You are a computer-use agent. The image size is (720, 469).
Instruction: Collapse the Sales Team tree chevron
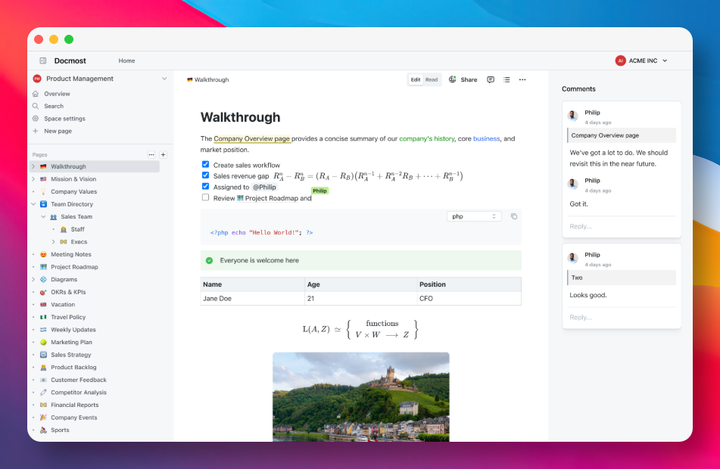[43, 217]
